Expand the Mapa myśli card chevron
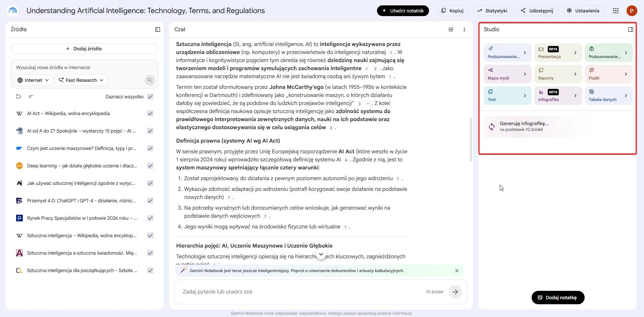The image size is (644, 317). tap(525, 74)
